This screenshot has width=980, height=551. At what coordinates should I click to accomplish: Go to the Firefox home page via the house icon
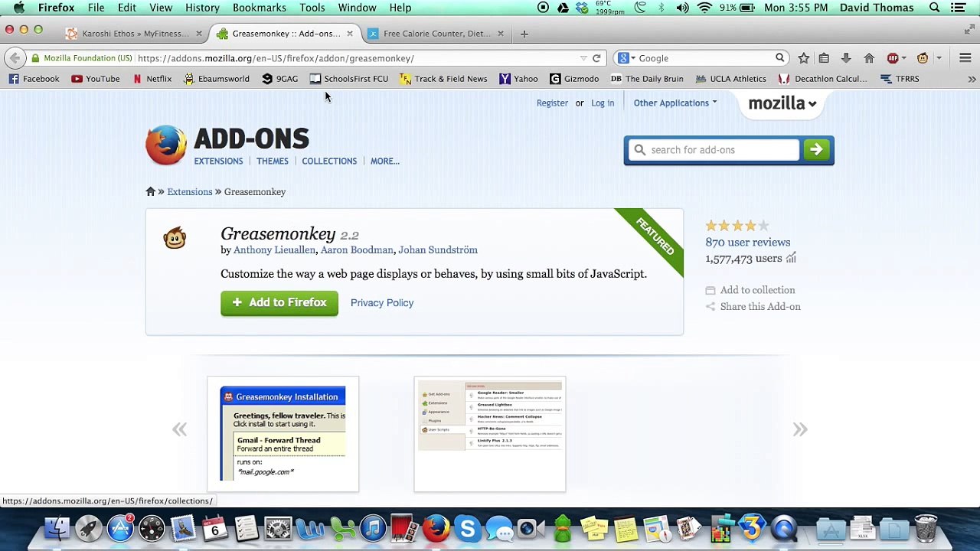pos(869,58)
